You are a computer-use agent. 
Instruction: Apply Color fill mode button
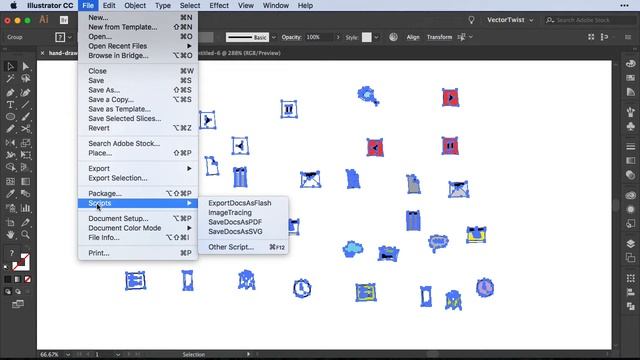tap(8, 280)
